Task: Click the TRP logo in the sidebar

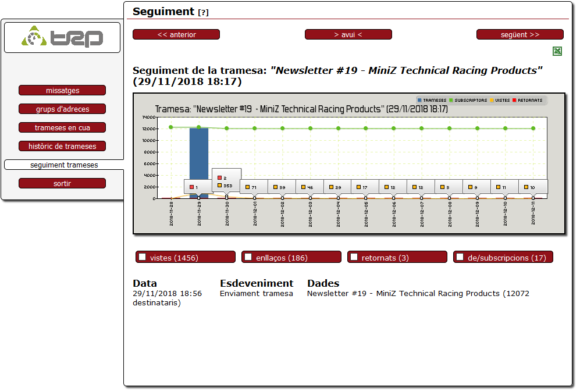Action: (62, 37)
